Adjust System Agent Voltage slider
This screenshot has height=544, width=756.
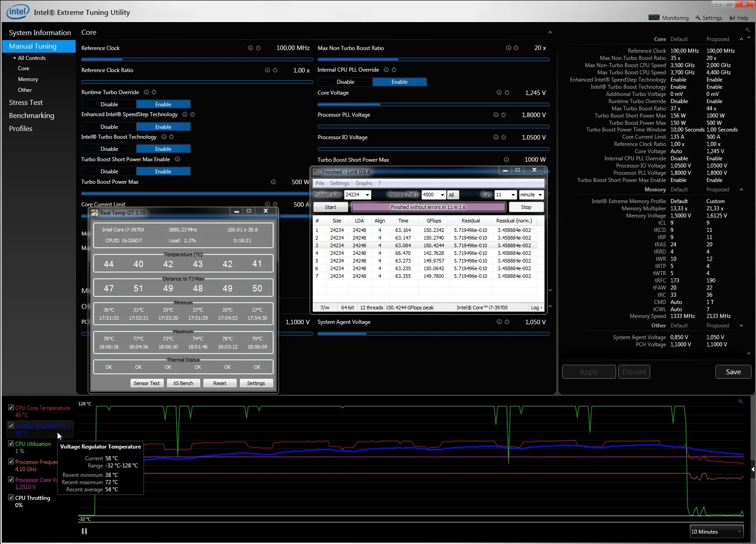[x=433, y=334]
